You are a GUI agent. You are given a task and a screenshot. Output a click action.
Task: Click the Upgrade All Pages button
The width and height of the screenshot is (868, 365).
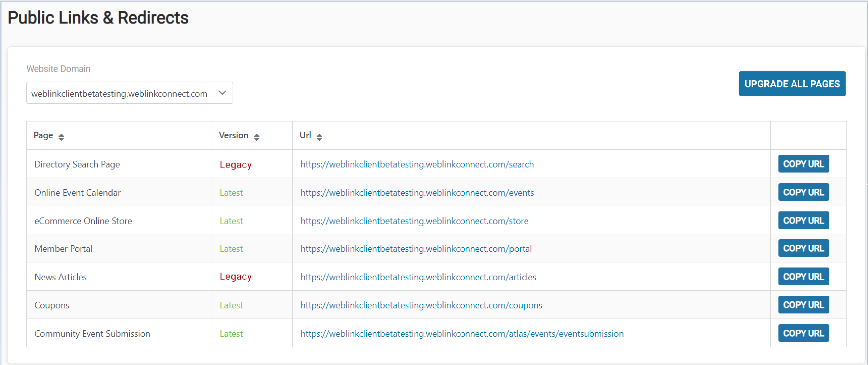[x=792, y=84]
